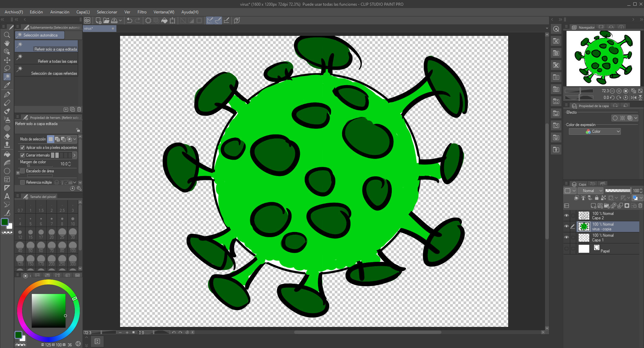Click the Undo arrow in command bar
Viewport: 644px width, 348px height.
tap(129, 20)
